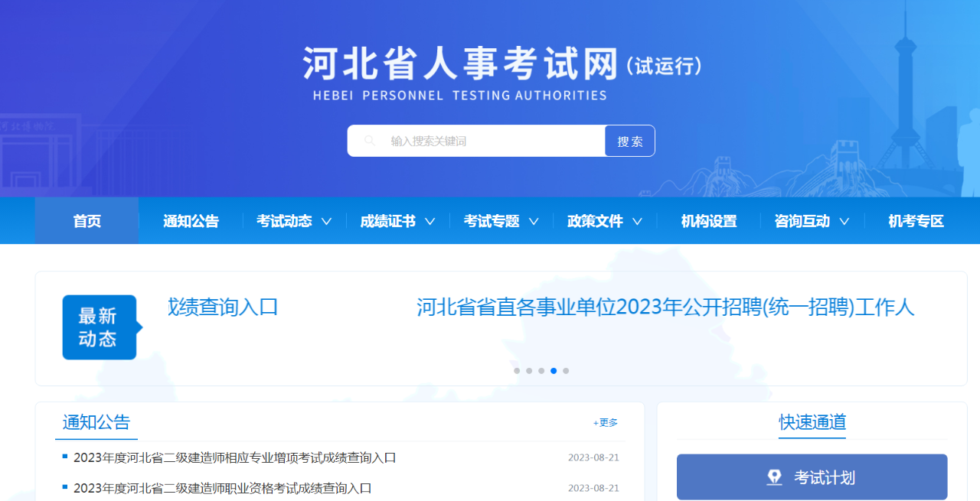Select the fifth carousel dot

click(x=566, y=371)
